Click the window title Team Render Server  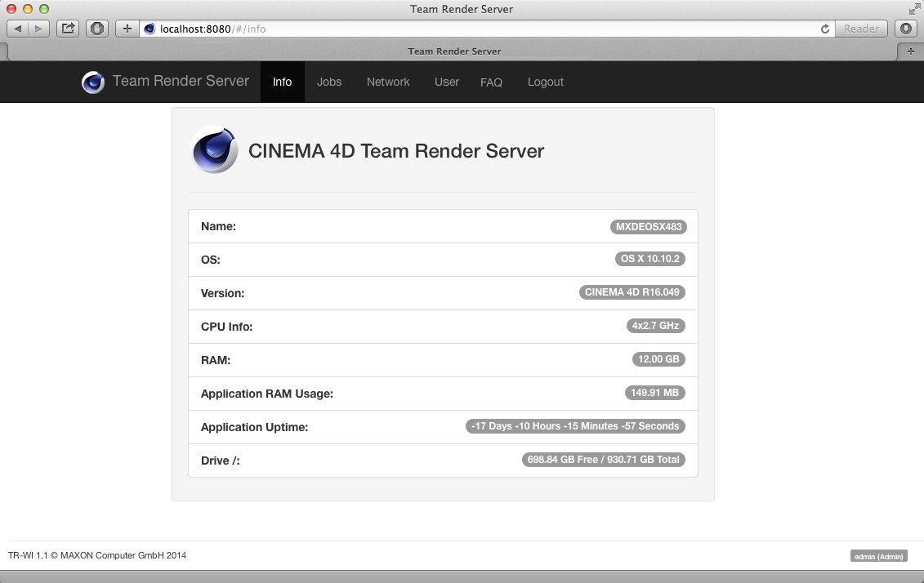tap(462, 9)
